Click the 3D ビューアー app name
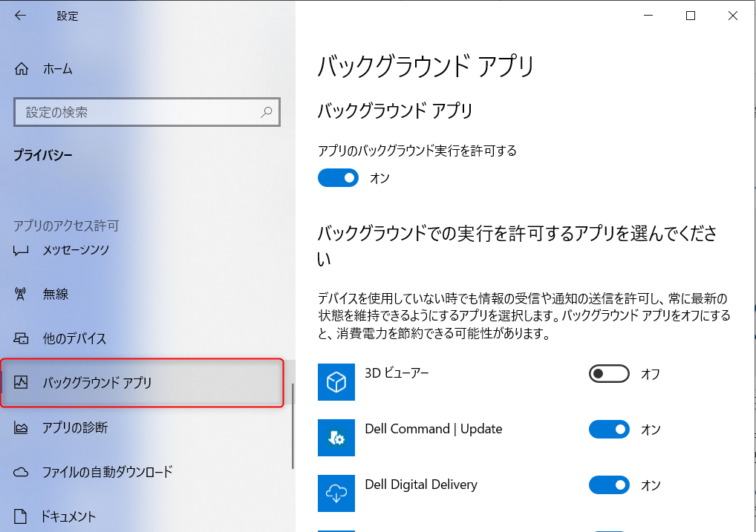Screen dimensions: 756x532 click(x=397, y=373)
